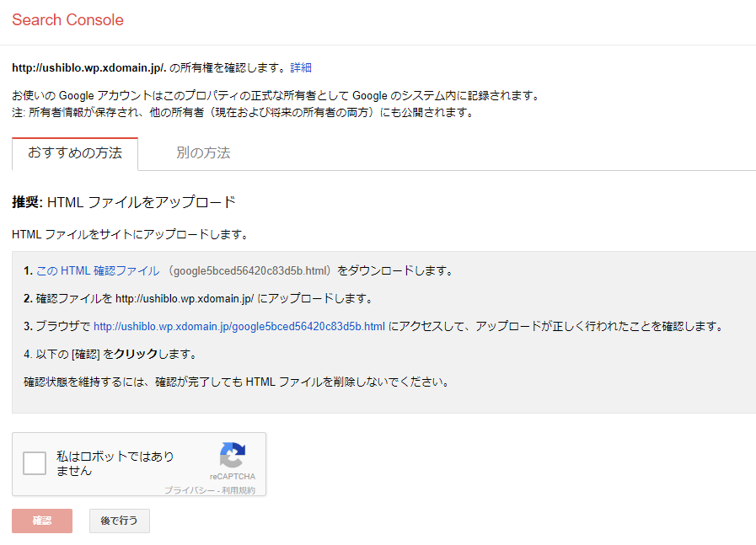Click the お使いの Google アカウント description line
756x545 pixels.
click(276, 95)
